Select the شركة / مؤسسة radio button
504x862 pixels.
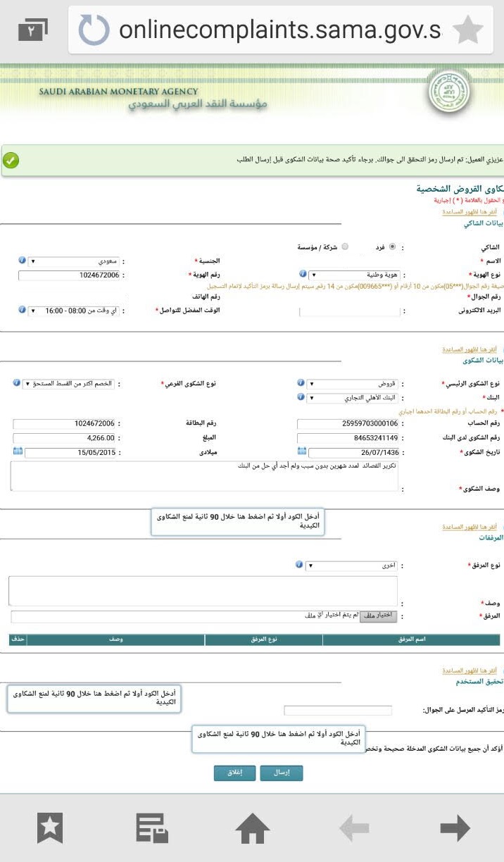coord(344,247)
